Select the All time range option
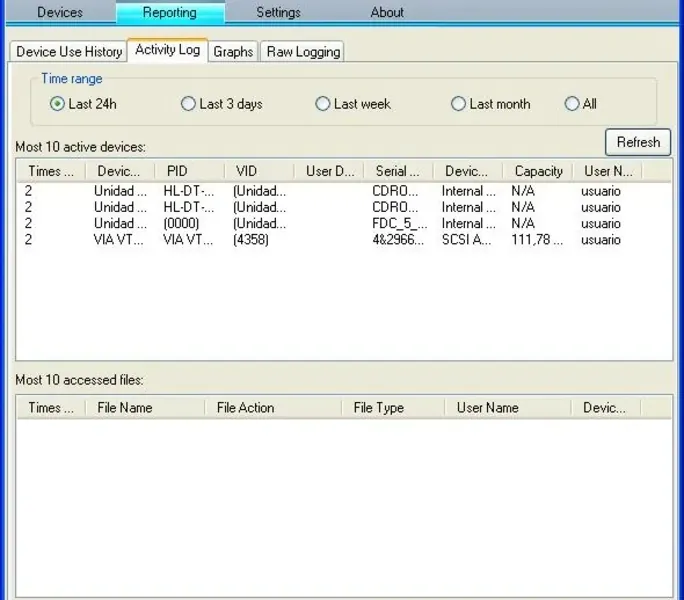This screenshot has height=600, width=684. (x=572, y=104)
